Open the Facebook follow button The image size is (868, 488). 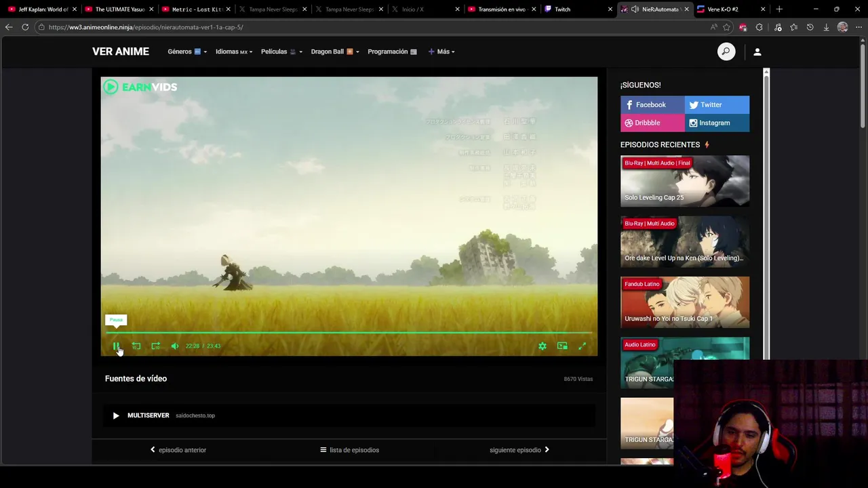click(x=652, y=104)
